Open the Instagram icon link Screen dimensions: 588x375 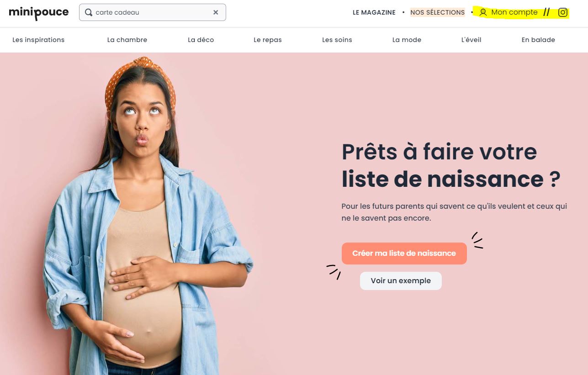coord(563,12)
